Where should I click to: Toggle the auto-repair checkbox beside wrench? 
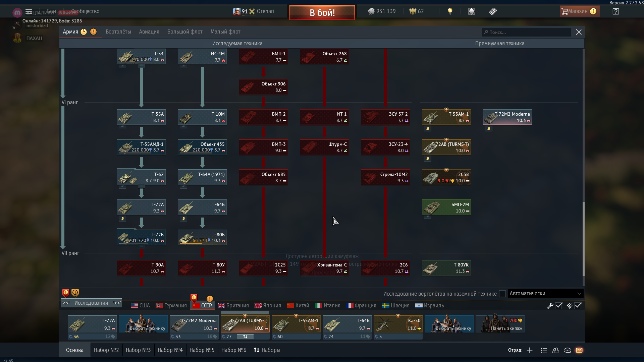tap(559, 306)
